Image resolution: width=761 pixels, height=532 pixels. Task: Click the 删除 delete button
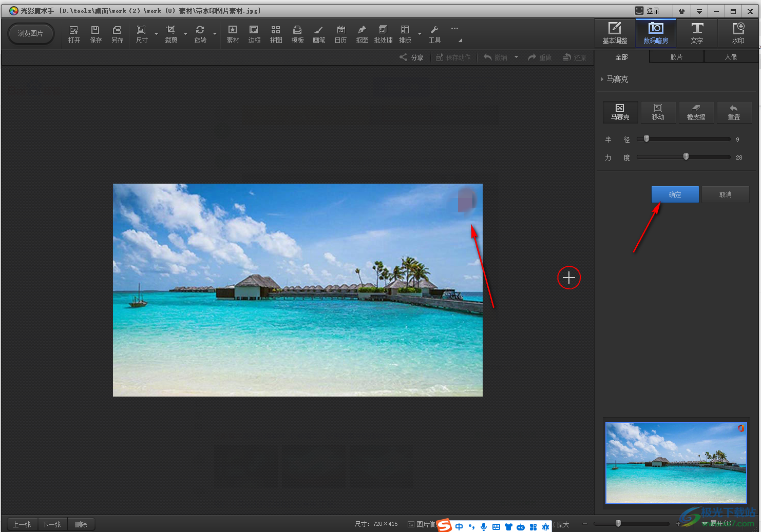tap(81, 524)
